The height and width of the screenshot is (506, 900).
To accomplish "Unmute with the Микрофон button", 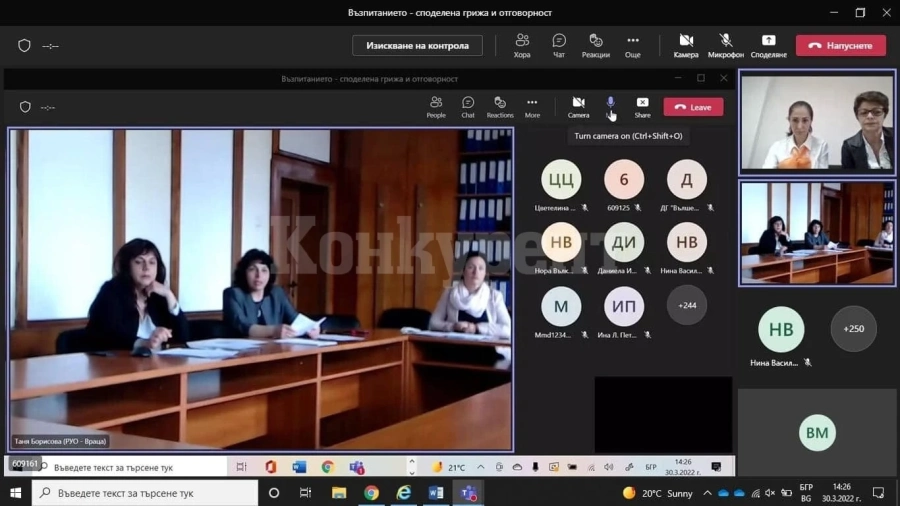I will 726,45.
